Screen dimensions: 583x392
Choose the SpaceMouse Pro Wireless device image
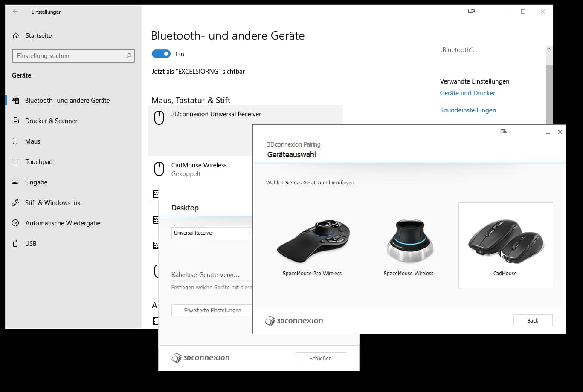pos(313,242)
